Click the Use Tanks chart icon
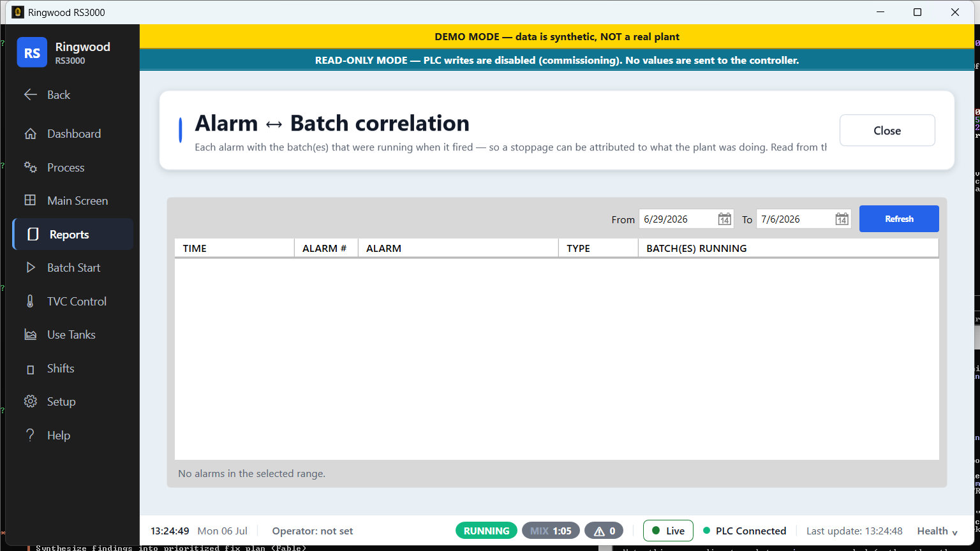Viewport: 980px width, 551px height. [x=30, y=335]
